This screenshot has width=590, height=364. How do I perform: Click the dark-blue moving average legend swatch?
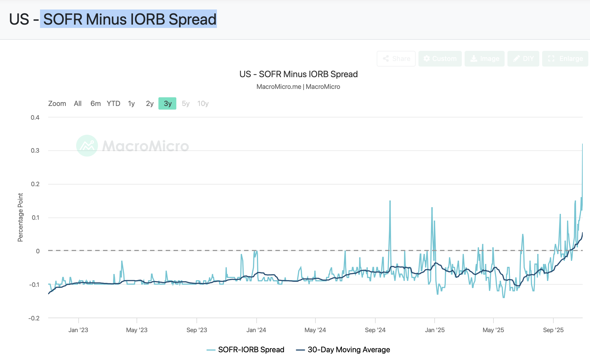click(x=300, y=350)
